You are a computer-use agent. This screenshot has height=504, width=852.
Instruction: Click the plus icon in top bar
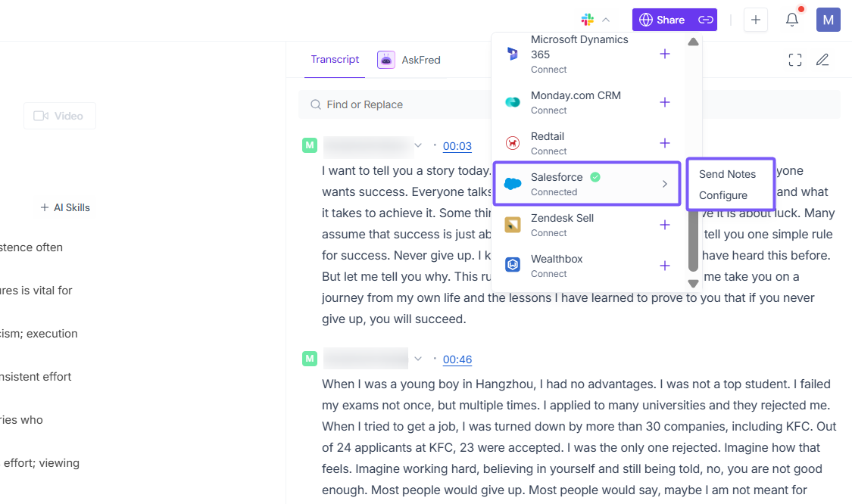[x=756, y=20]
